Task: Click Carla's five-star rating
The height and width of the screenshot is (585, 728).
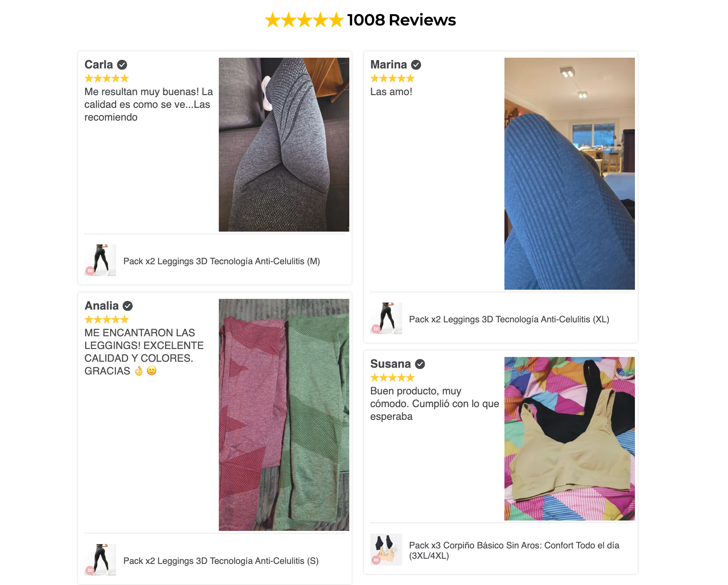Action: point(107,78)
